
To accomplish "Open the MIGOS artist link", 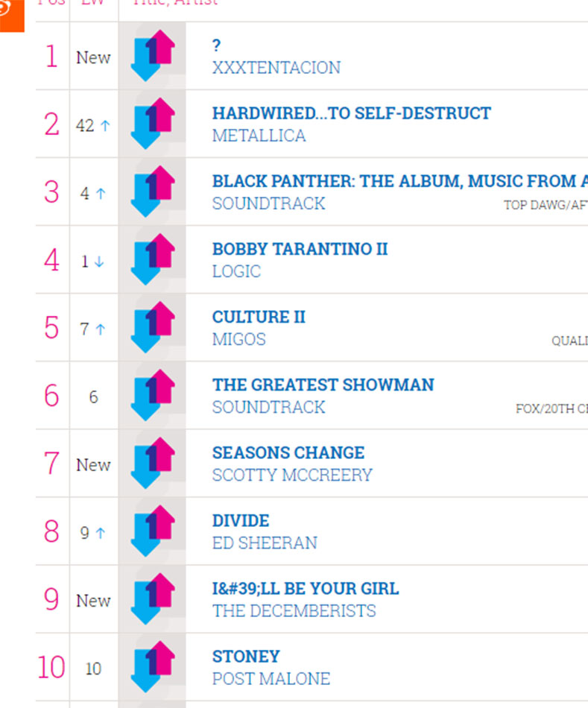I will pyautogui.click(x=239, y=339).
